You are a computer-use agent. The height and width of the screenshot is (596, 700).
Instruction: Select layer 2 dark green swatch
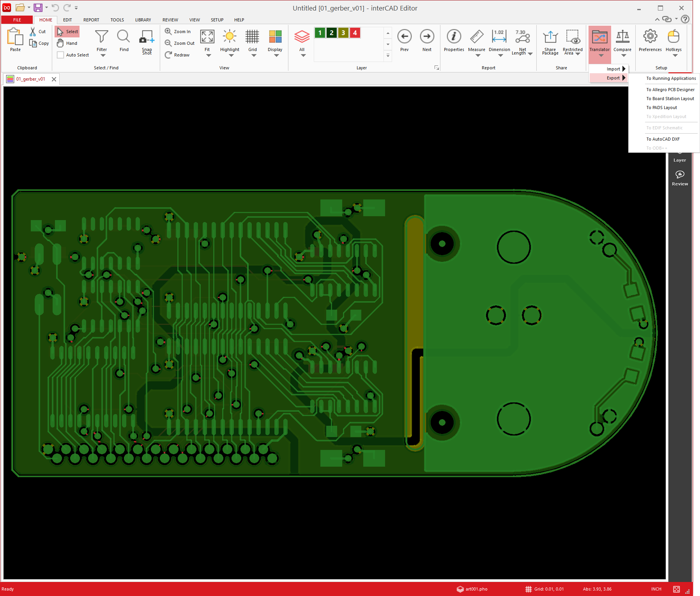(331, 33)
